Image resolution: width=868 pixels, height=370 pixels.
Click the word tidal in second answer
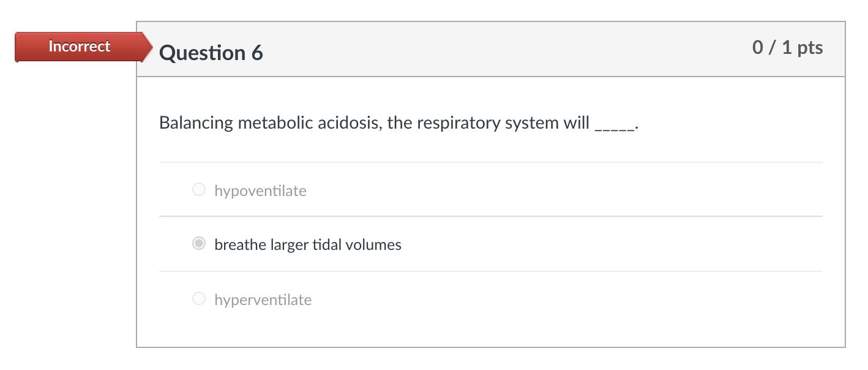[x=327, y=245]
